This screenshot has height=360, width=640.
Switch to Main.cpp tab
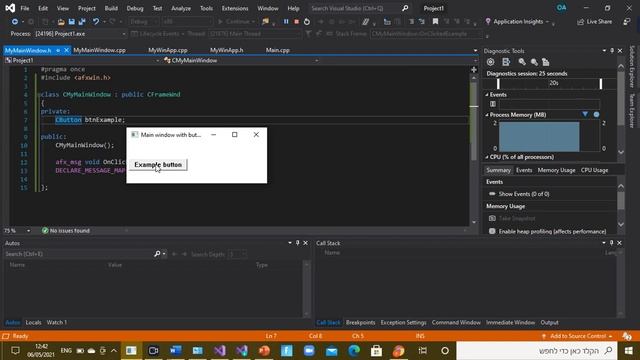coord(278,50)
